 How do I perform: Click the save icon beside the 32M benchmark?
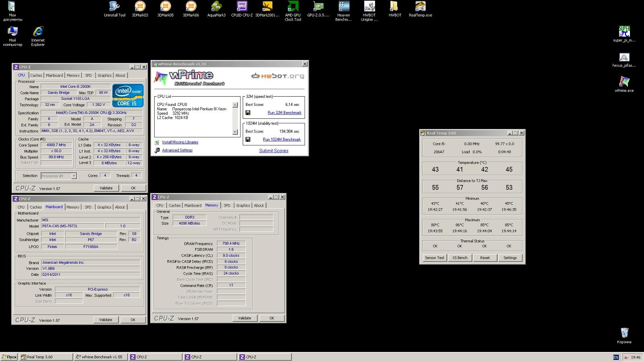248,113
